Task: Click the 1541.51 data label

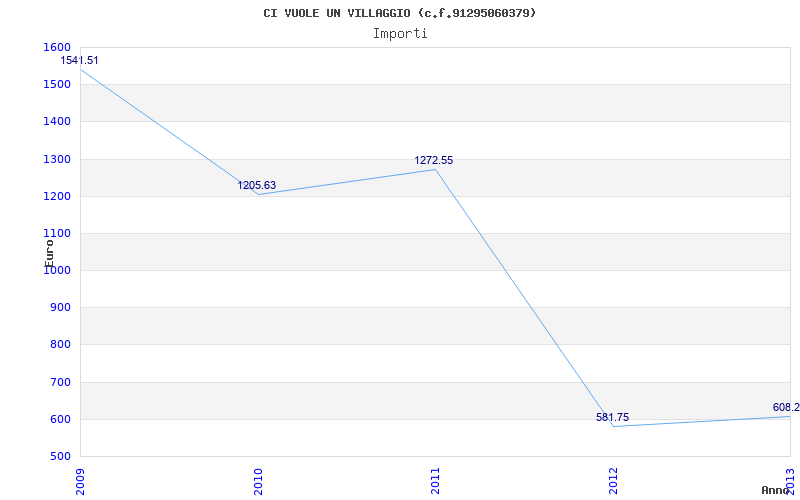Action: tap(80, 60)
